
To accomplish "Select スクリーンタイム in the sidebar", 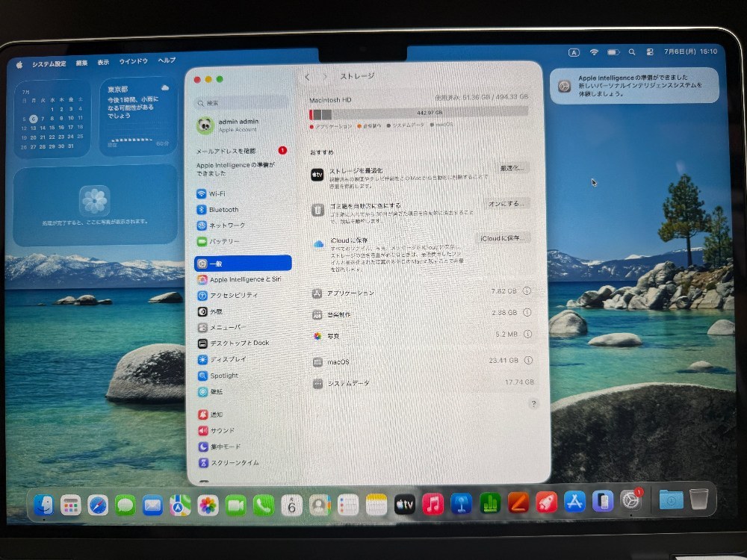I will [x=243, y=462].
